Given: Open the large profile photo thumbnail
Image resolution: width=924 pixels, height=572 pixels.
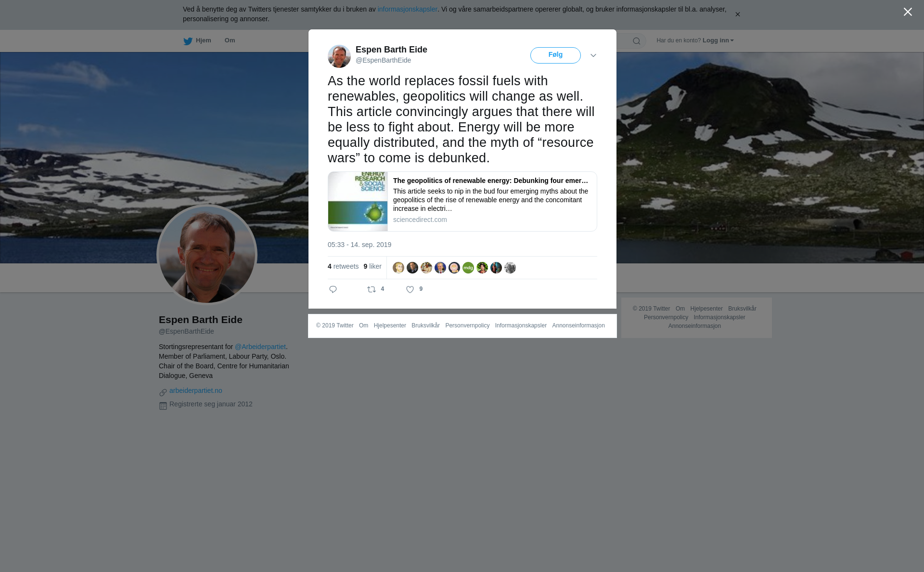Looking at the screenshot, I should (x=207, y=255).
